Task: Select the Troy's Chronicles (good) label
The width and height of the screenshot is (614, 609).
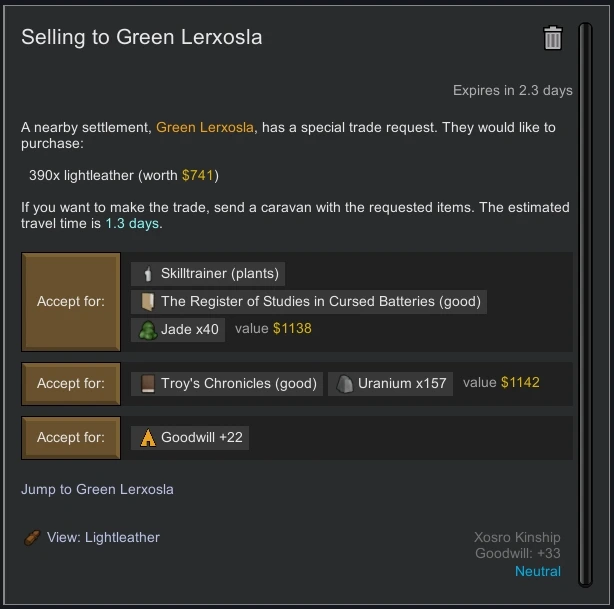Action: (238, 383)
